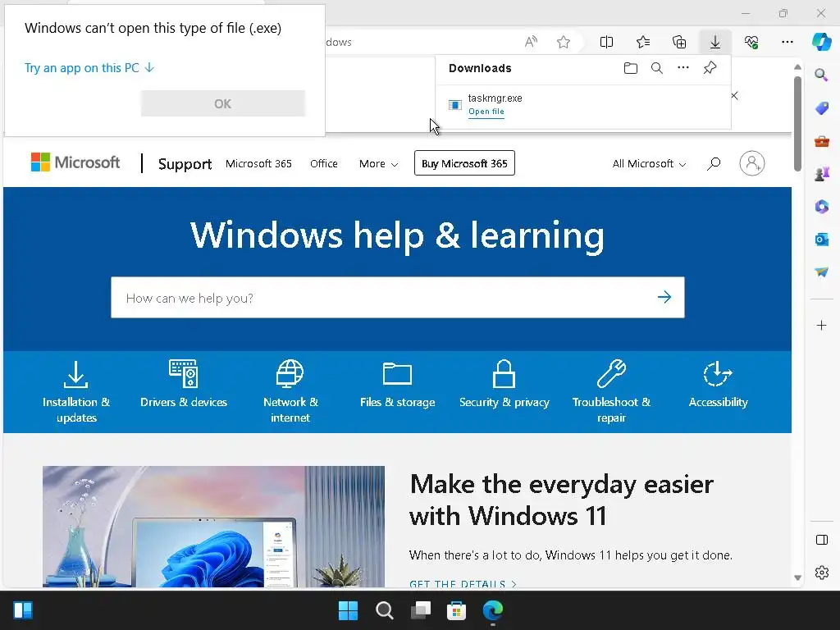
Task: Search downloads with magnifier icon
Action: pos(657,68)
